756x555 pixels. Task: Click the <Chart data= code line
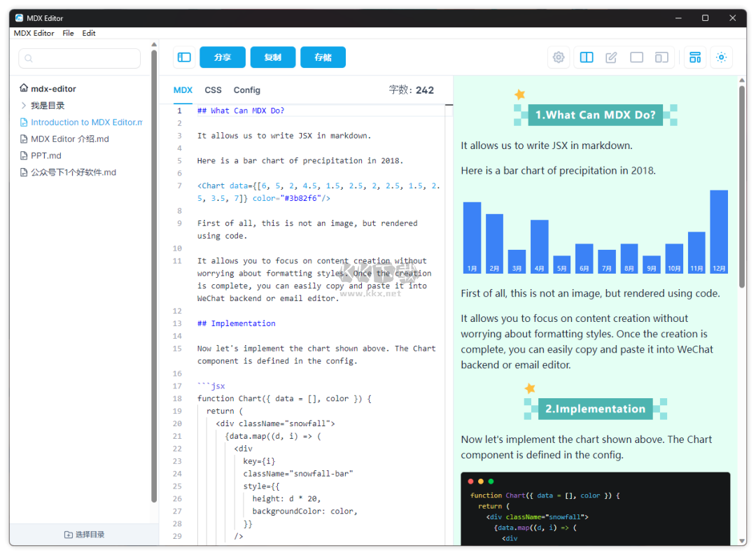point(318,192)
